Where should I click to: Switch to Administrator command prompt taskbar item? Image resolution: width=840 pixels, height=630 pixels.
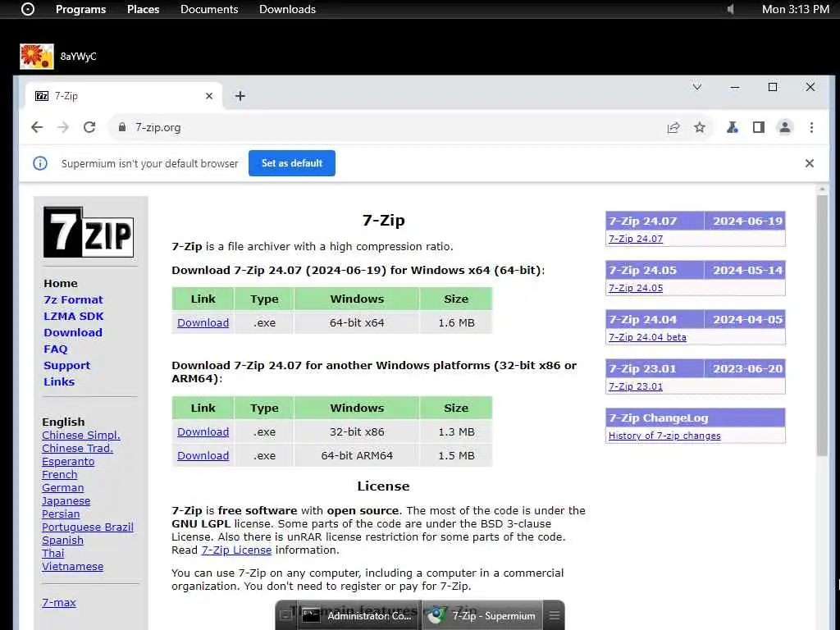[358, 616]
